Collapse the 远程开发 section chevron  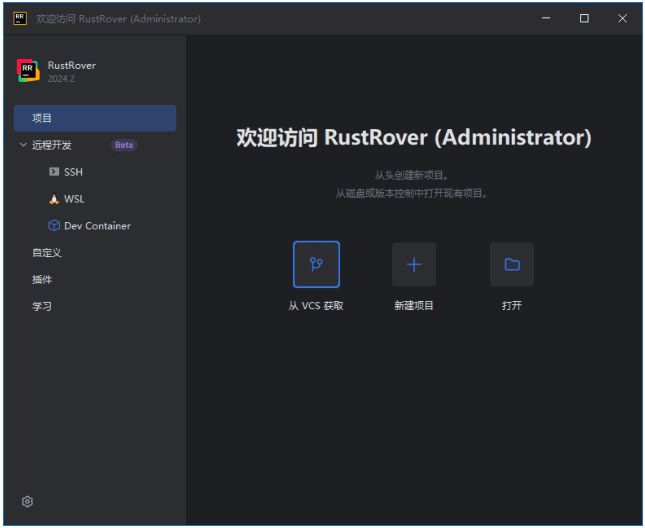23,145
